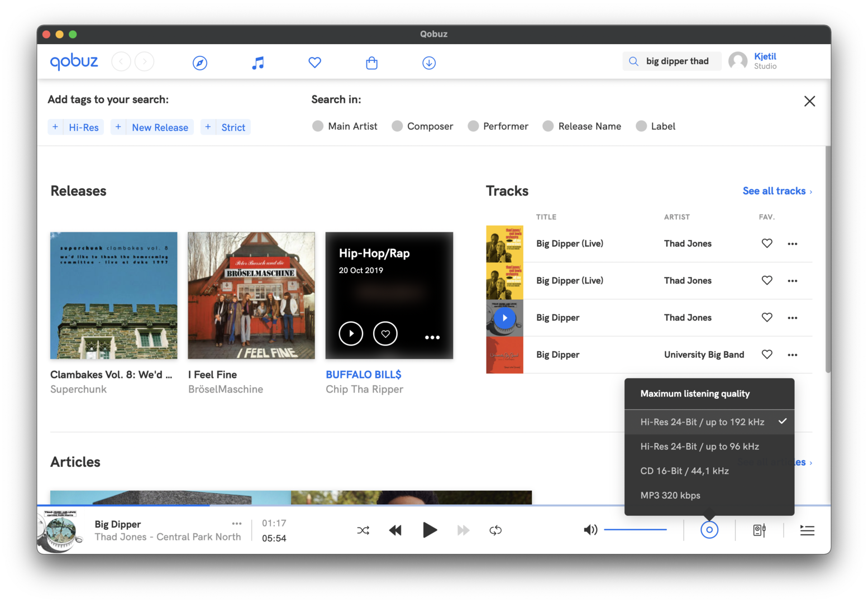868x603 pixels.
Task: Close the search tags panel
Action: tap(809, 101)
